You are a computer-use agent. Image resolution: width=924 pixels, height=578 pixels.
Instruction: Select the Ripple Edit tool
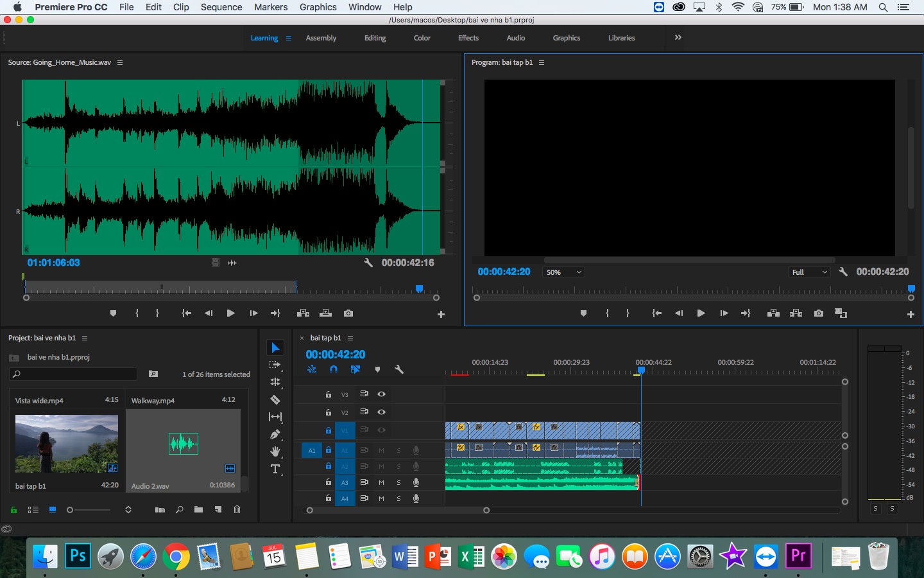(275, 382)
